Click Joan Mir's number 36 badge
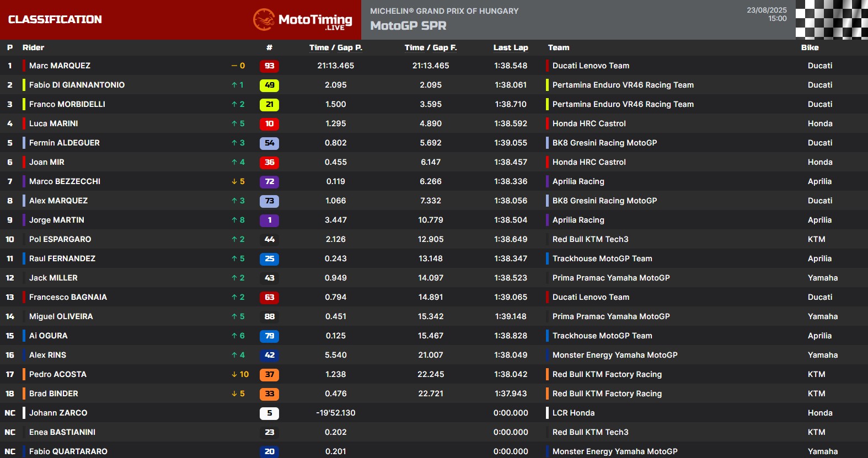 [x=269, y=163]
